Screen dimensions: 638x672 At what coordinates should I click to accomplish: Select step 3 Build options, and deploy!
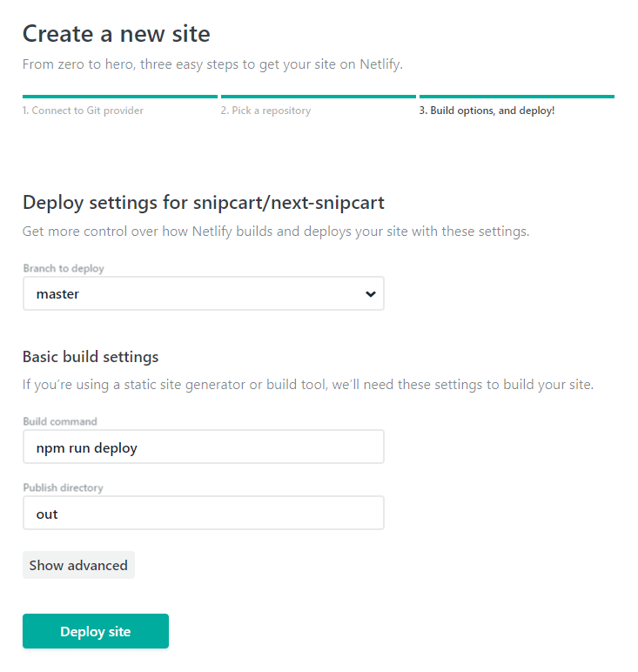pos(487,111)
